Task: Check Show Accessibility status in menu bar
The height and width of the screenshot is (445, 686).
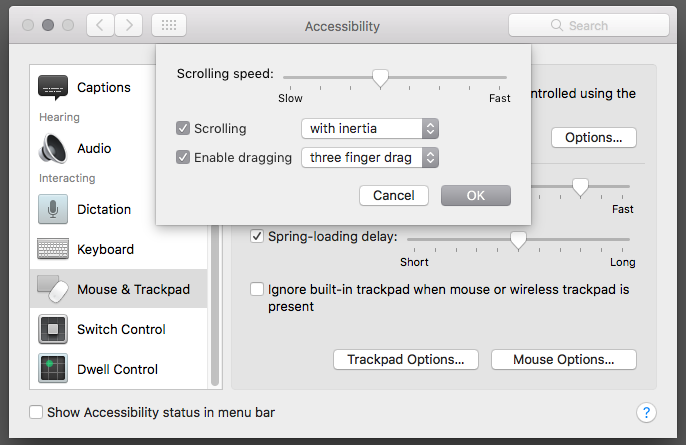Action: tap(36, 412)
